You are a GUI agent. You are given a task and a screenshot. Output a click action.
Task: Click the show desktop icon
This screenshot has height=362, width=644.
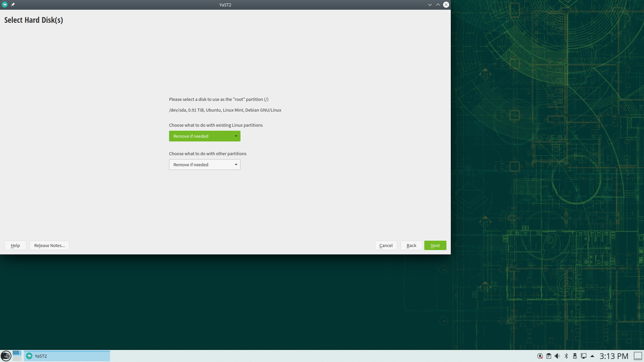pyautogui.click(x=638, y=356)
